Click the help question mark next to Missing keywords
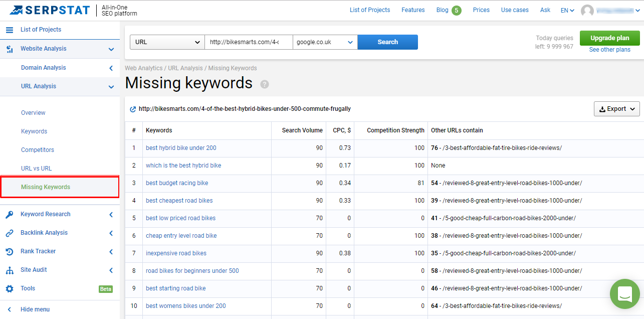 click(265, 84)
